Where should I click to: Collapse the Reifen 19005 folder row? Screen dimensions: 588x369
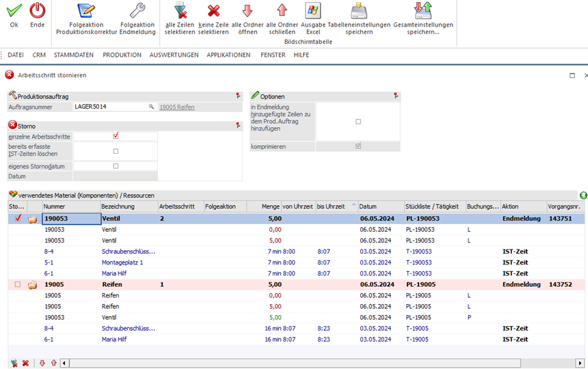(x=32, y=284)
